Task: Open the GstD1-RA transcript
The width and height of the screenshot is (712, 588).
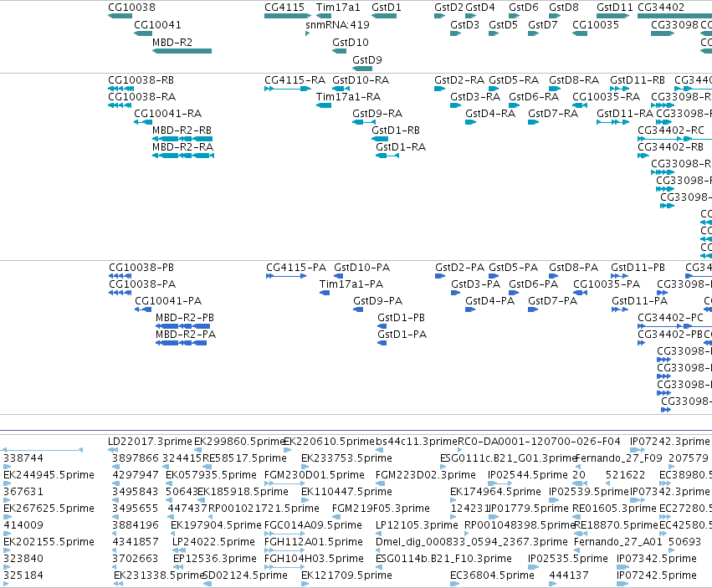Action: pyautogui.click(x=387, y=156)
